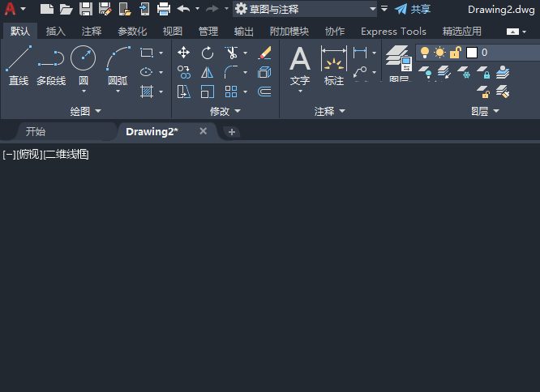Click the layer Unlock tool icon
Image resolution: width=540 pixels, height=392 pixels.
[483, 92]
